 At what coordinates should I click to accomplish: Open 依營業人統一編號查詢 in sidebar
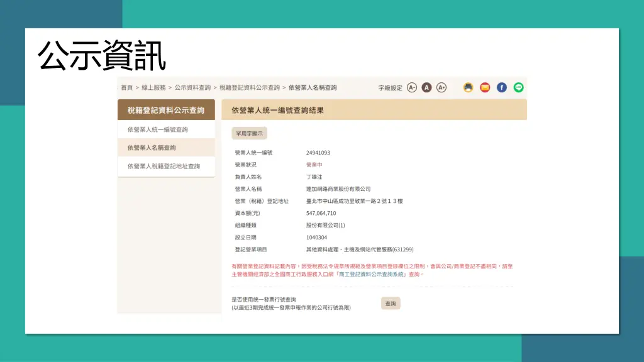[158, 129]
